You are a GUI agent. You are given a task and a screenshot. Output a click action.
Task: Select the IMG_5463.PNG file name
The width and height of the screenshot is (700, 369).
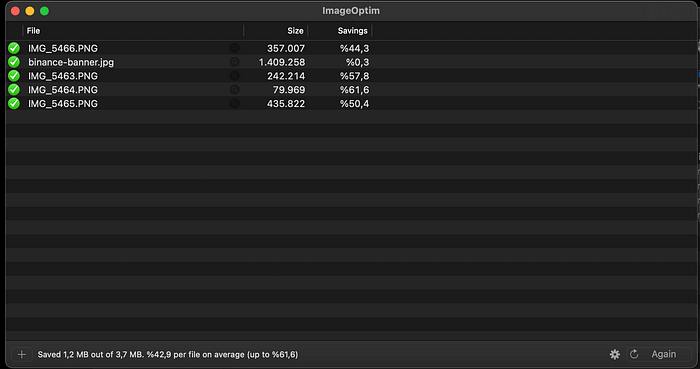click(x=63, y=76)
